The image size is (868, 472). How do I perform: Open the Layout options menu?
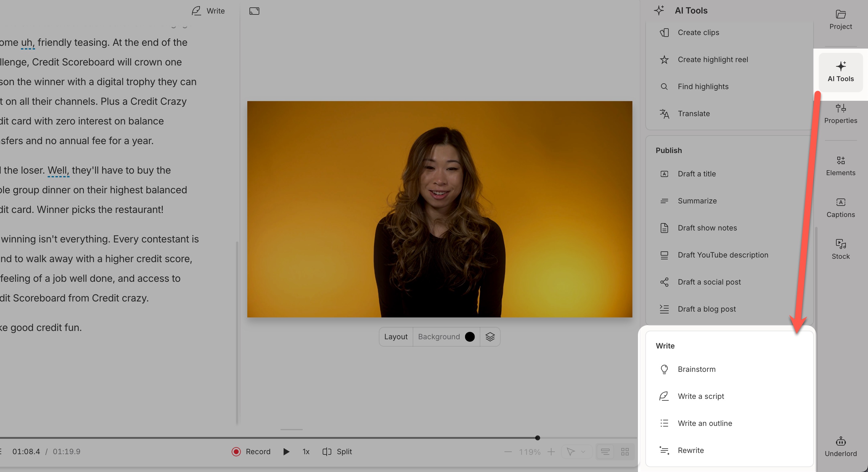[396, 337]
